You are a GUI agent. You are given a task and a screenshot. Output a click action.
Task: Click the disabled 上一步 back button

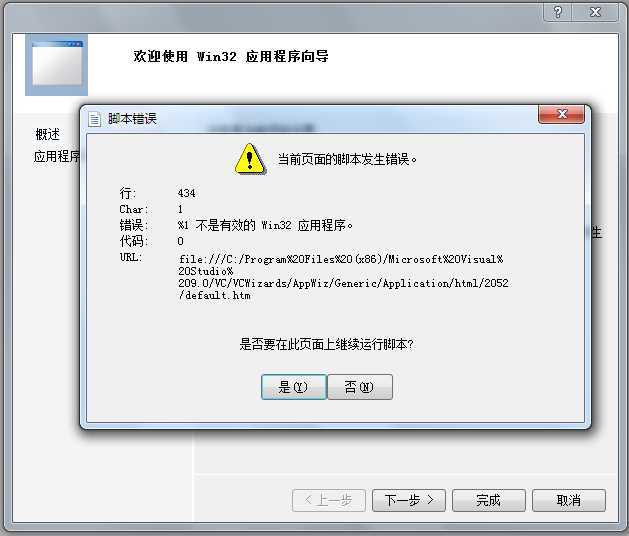pyautogui.click(x=329, y=500)
